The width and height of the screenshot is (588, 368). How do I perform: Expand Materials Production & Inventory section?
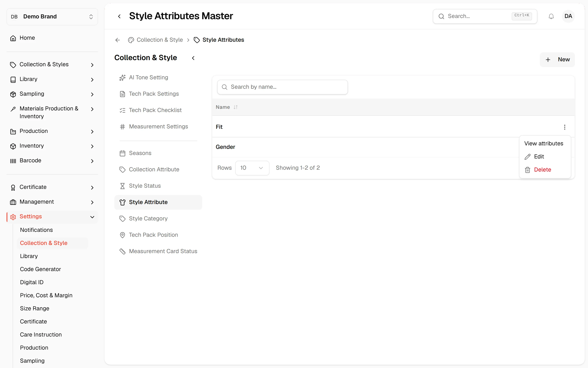click(52, 112)
